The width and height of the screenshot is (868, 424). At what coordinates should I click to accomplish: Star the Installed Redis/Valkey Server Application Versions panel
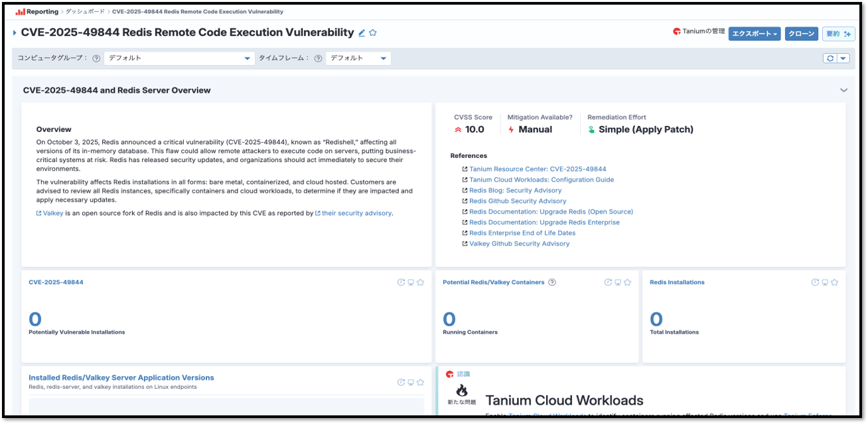[x=420, y=382]
